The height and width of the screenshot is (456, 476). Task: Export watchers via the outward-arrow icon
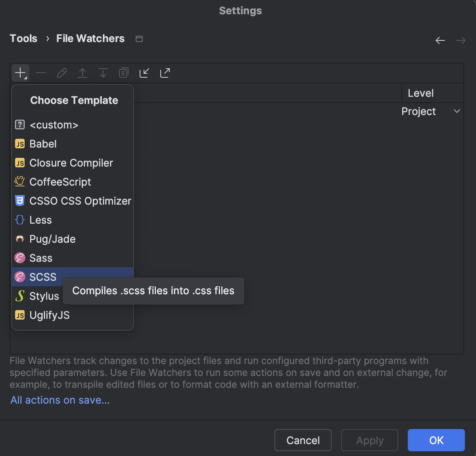pos(165,73)
